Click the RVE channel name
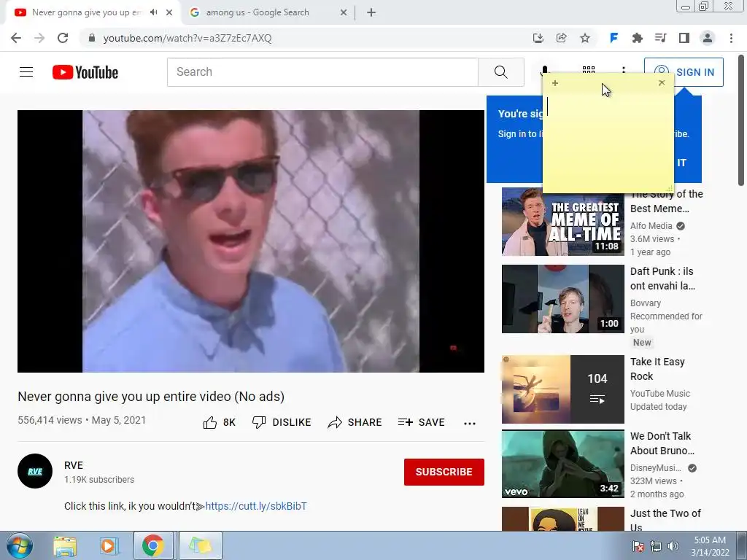The width and height of the screenshot is (747, 560). point(74,465)
